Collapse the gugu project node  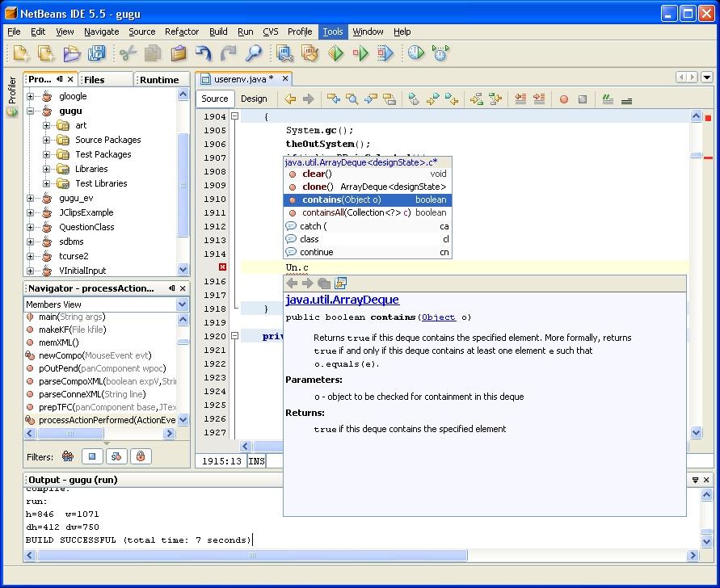click(x=31, y=111)
